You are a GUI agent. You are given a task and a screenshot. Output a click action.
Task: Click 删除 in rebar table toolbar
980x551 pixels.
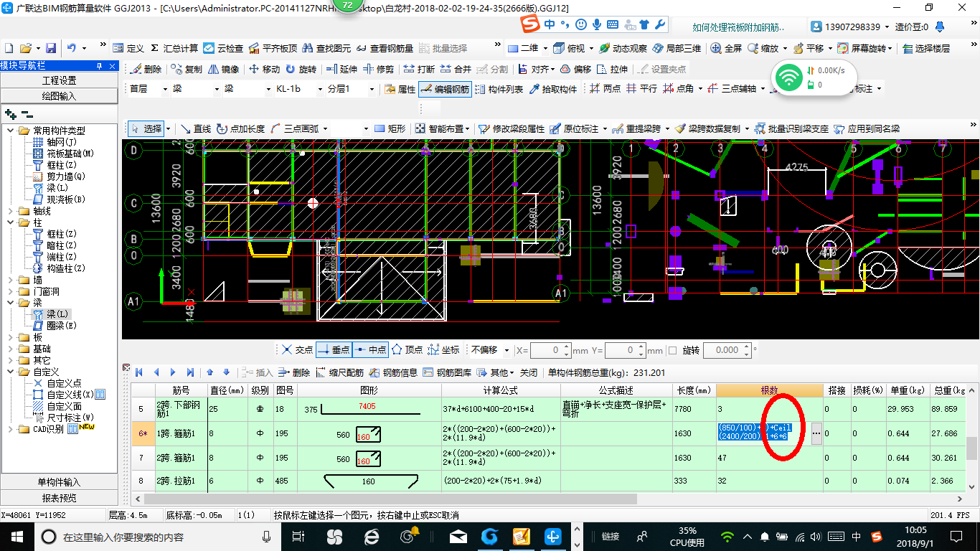click(x=294, y=372)
